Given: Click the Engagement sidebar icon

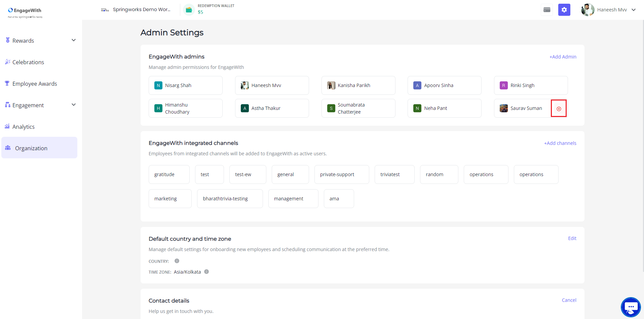Looking at the screenshot, I should click(x=7, y=105).
